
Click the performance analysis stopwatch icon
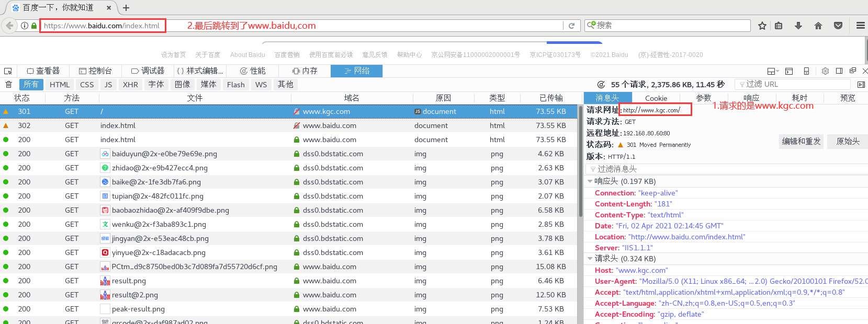[x=601, y=85]
